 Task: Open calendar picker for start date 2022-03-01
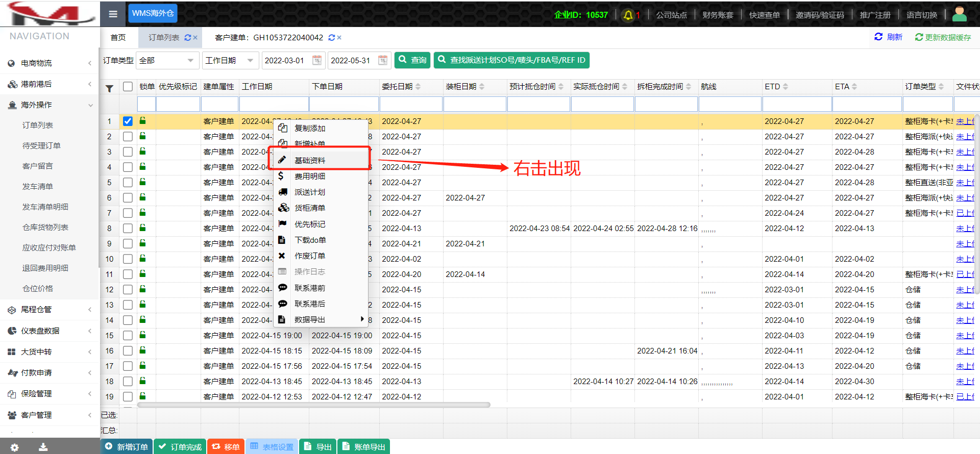(317, 60)
